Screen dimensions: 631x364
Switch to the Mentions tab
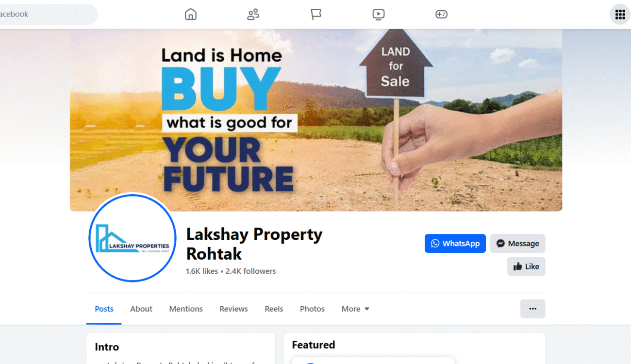click(186, 309)
